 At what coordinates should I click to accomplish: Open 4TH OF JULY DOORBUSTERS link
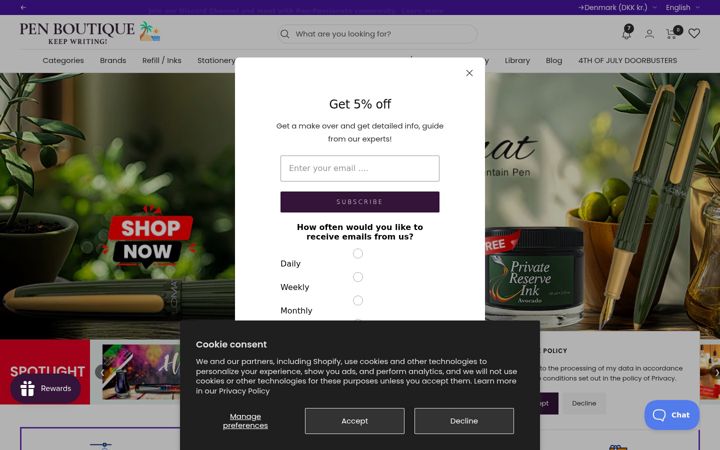click(628, 61)
